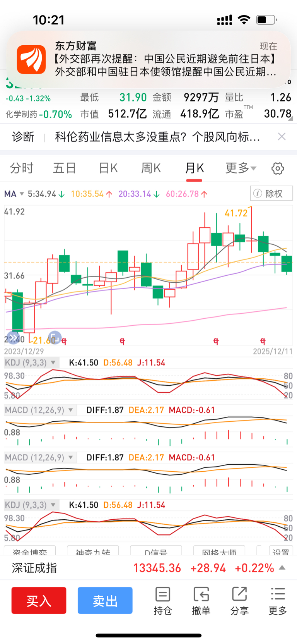Tap the -0.43 -1.32% change value
Viewport: 297px width, 644px height.
28,98
